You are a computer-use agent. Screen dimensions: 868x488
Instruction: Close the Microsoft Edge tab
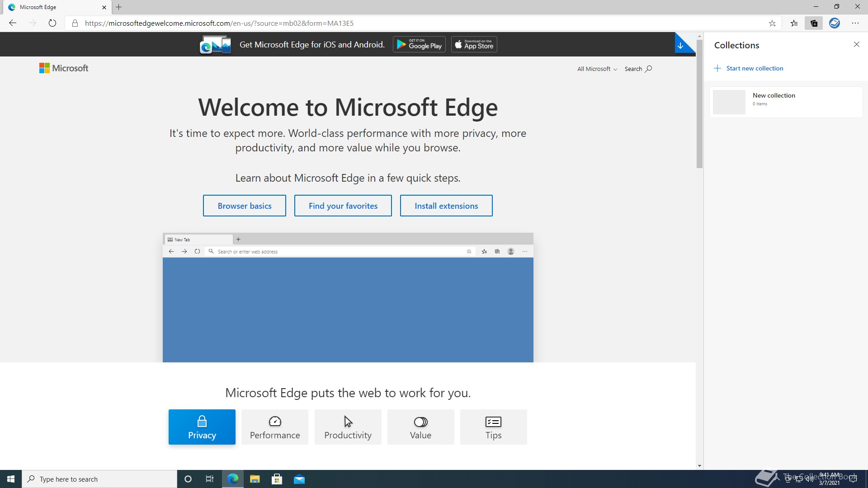pos(104,7)
